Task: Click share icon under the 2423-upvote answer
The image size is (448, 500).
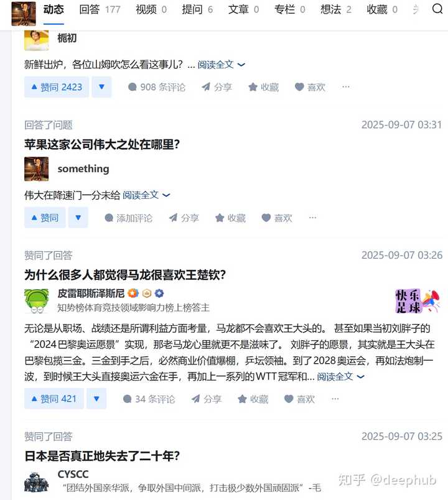Action: [x=217, y=87]
